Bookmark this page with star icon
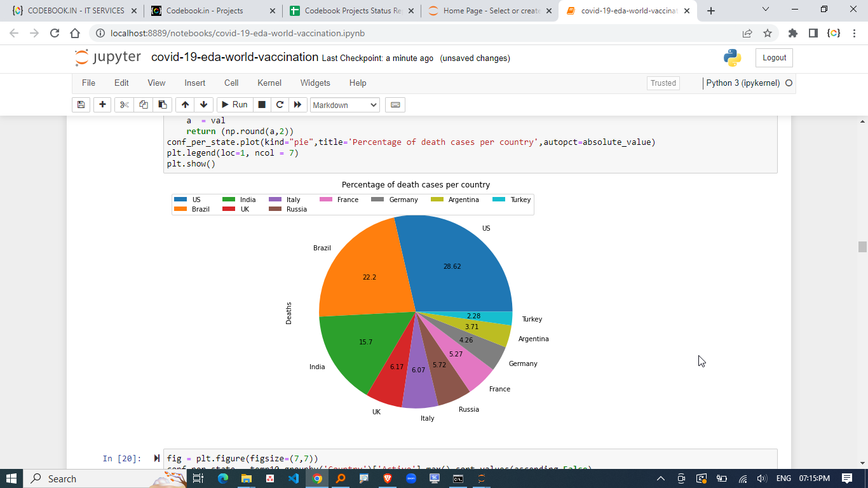Image resolution: width=868 pixels, height=488 pixels. [768, 33]
